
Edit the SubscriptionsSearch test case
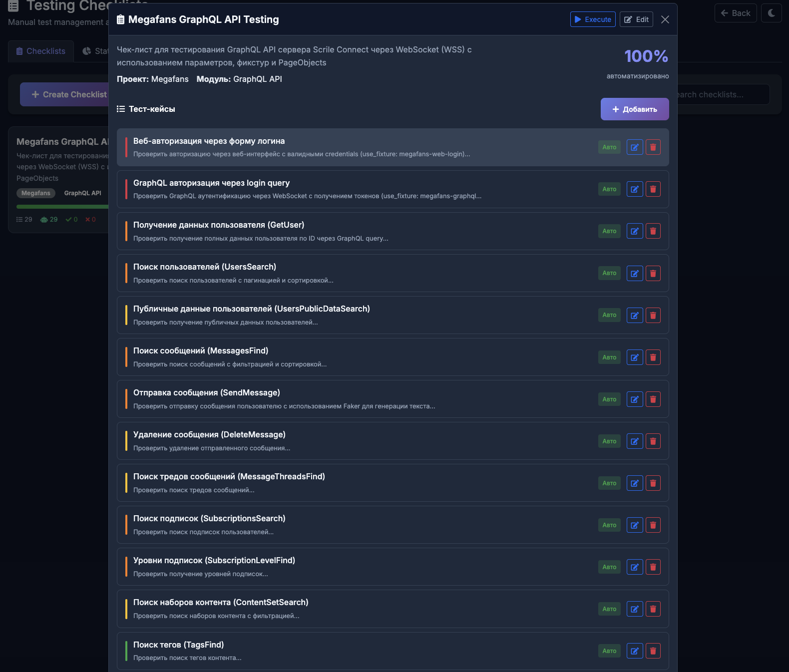(635, 525)
